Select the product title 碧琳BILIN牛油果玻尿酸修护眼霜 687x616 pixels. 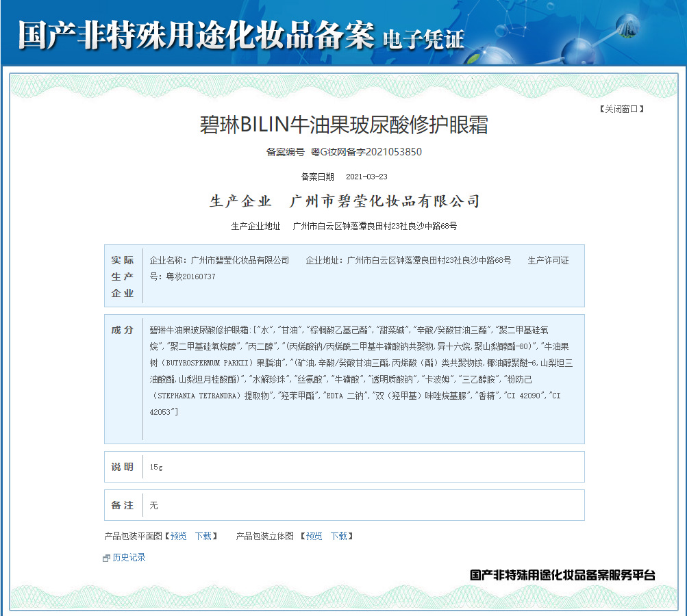344,125
